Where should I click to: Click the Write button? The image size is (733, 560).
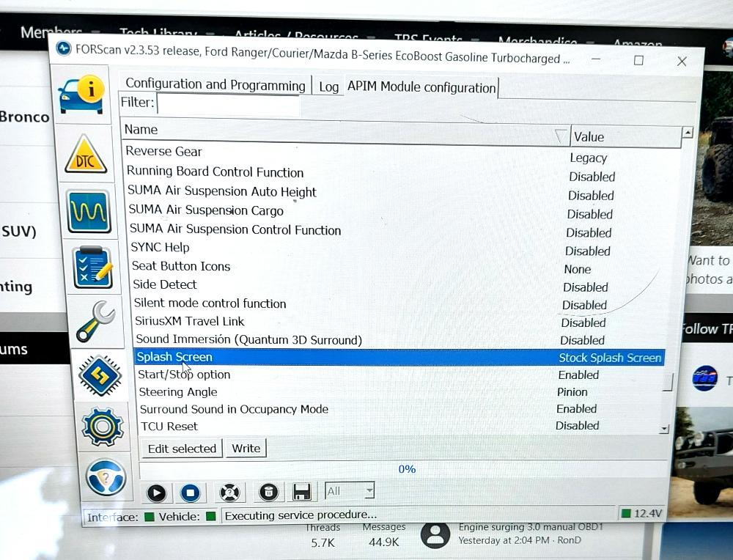tap(246, 449)
